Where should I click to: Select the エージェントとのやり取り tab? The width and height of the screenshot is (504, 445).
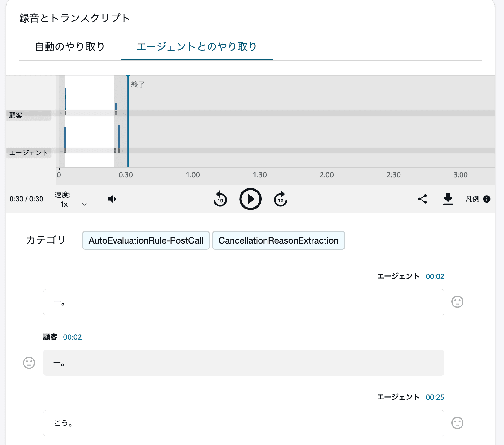197,46
